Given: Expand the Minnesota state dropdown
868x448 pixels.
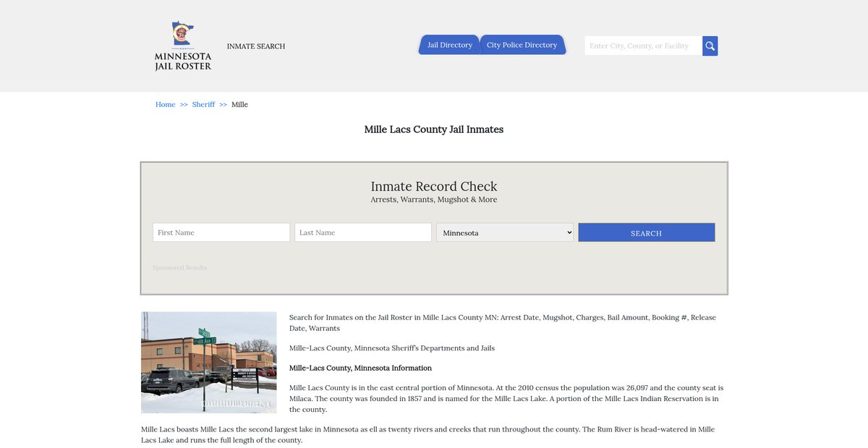Looking at the screenshot, I should tap(505, 233).
